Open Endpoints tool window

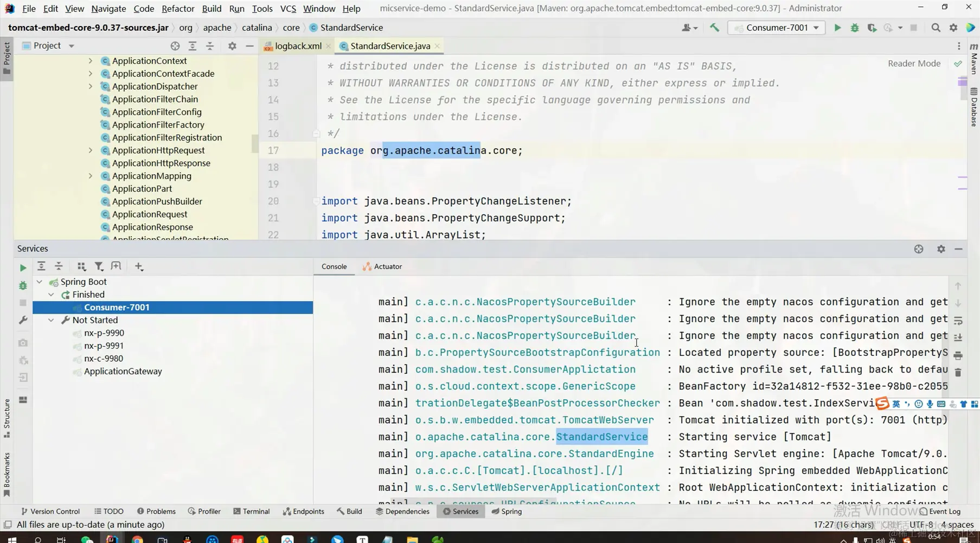303,511
